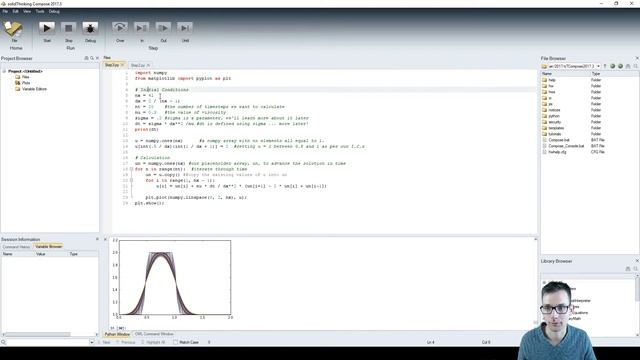The image size is (640, 360).
Task: Click the Variable Browser horizontal scrollbar
Action: coord(37,334)
